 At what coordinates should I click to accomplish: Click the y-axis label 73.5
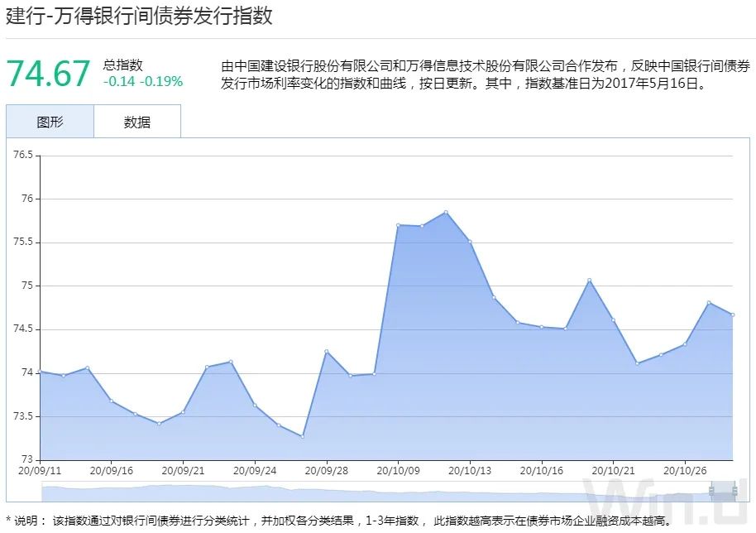click(x=23, y=416)
